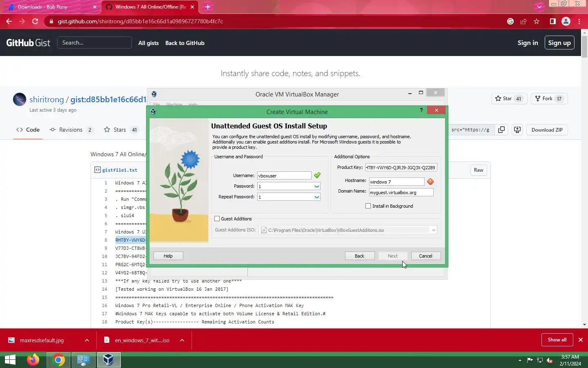588x368 pixels.
Task: View Raw gist file
Action: tap(479, 170)
